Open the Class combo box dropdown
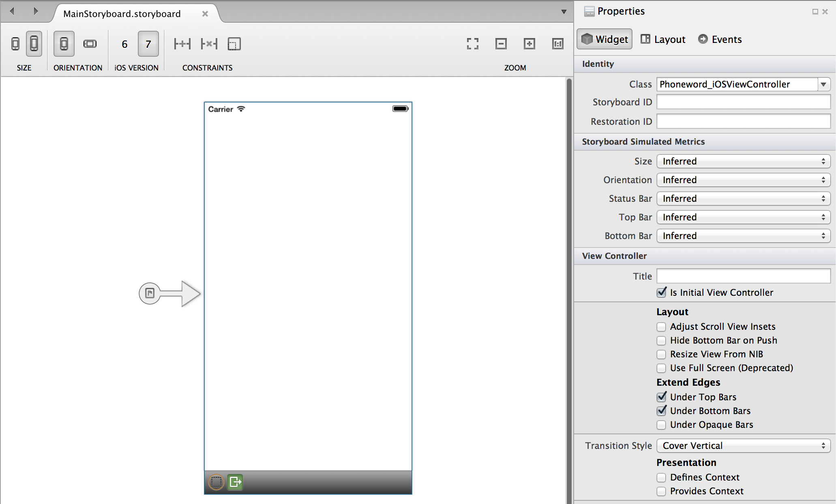The height and width of the screenshot is (504, 836). 823,84
